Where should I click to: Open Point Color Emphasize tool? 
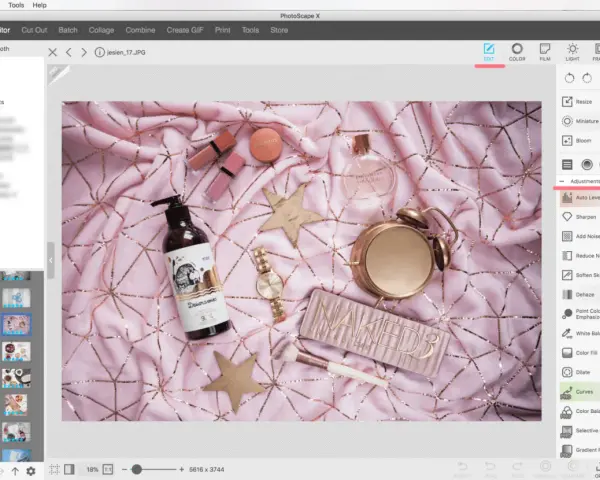[x=580, y=314]
